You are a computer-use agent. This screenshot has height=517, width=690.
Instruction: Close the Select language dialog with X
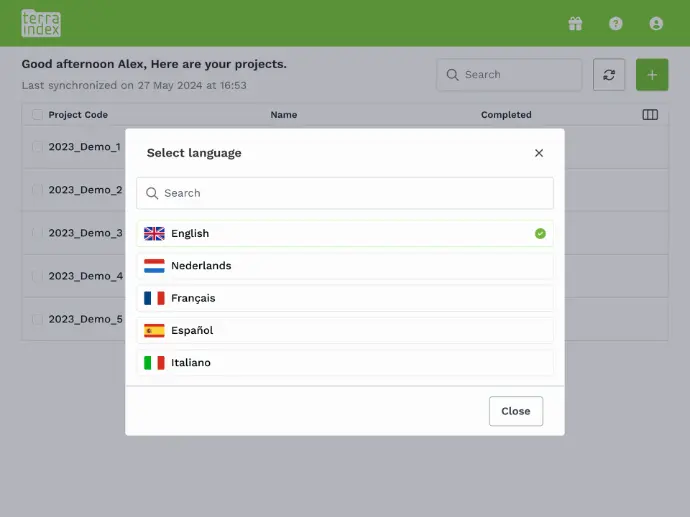pos(539,153)
